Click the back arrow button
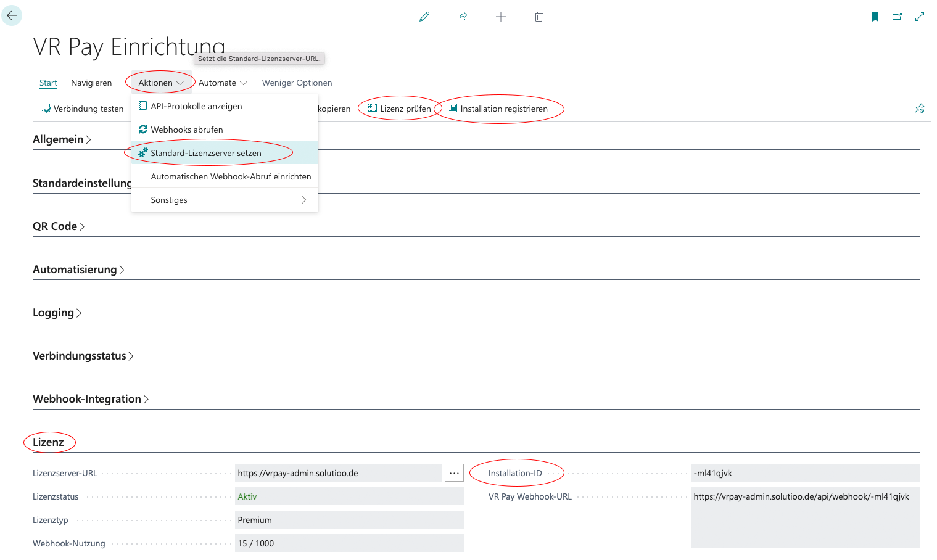Screen dimensions: 937x560 (12, 15)
